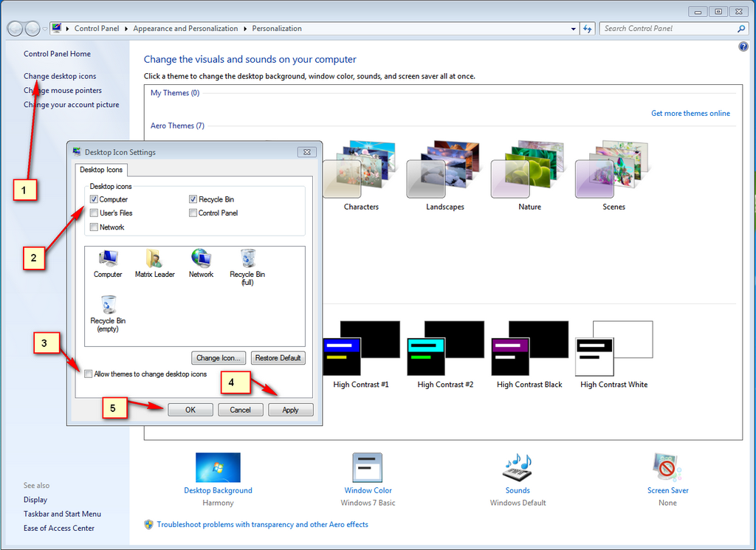Select the Desktop Icons tab
The image size is (756, 550).
101,170
